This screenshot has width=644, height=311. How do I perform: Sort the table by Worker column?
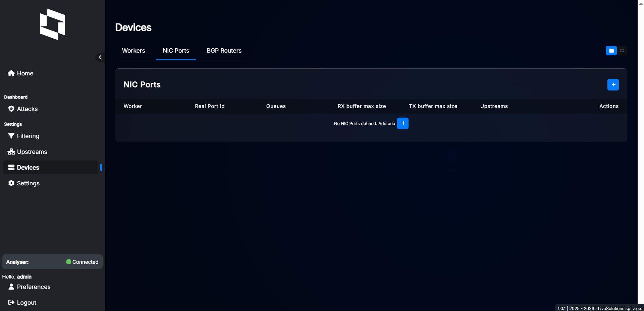point(133,106)
